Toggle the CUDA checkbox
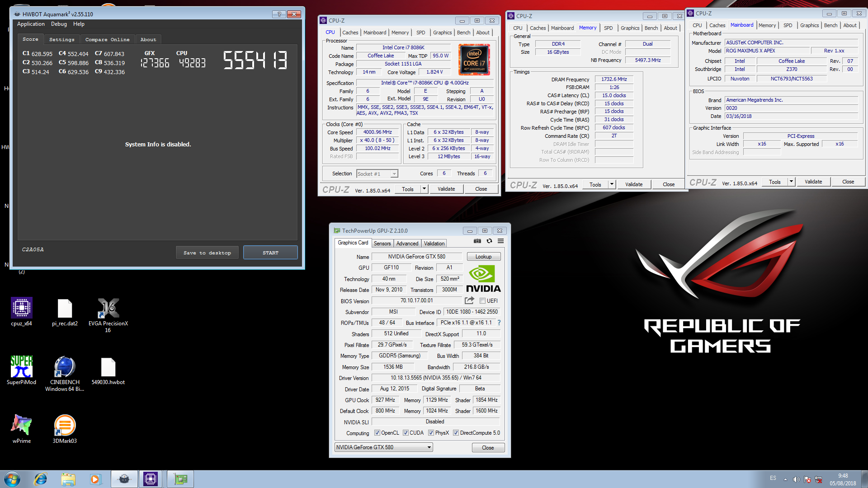 point(406,433)
